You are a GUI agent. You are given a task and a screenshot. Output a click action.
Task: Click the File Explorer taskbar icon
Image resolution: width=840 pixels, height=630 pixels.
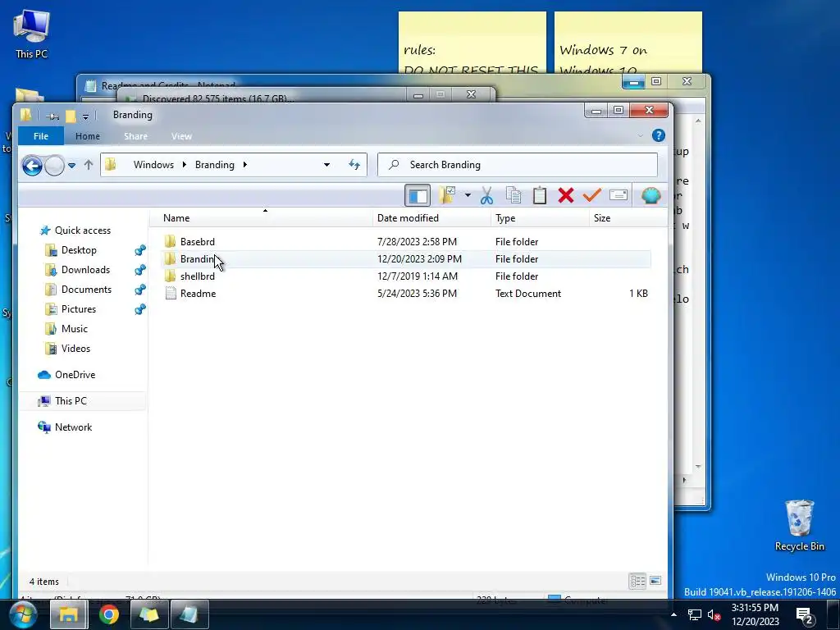click(69, 614)
